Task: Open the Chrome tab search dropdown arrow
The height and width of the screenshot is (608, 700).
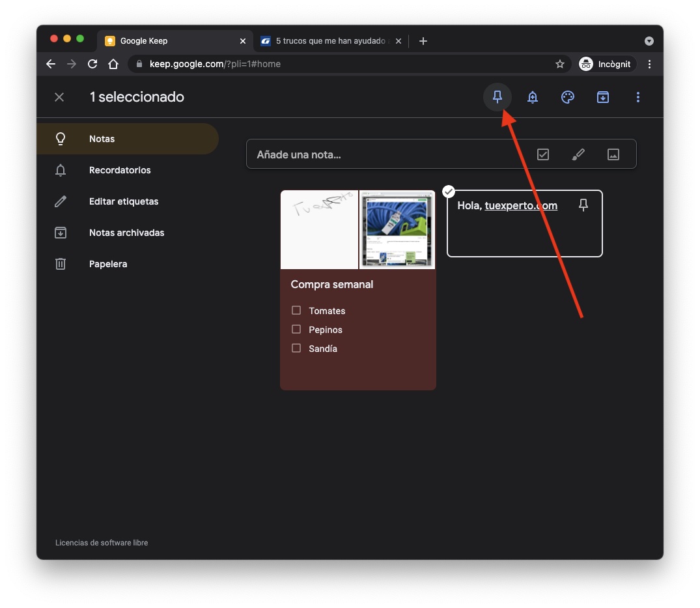Action: (649, 41)
